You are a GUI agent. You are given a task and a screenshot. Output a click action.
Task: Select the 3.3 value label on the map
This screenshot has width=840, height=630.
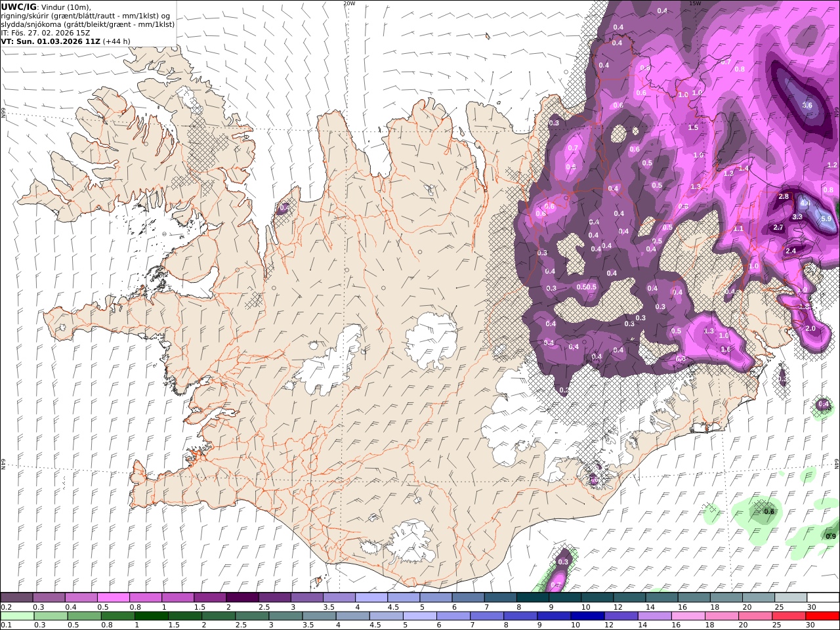click(x=797, y=217)
